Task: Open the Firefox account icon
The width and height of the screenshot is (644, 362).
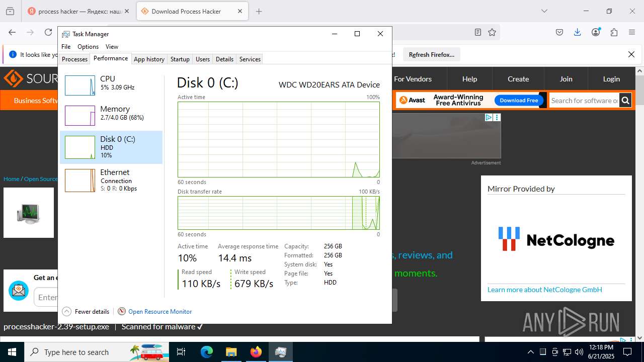Action: pos(596,32)
